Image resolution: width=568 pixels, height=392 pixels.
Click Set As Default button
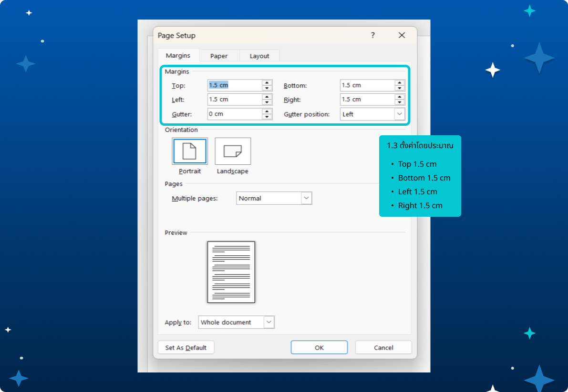(x=186, y=348)
